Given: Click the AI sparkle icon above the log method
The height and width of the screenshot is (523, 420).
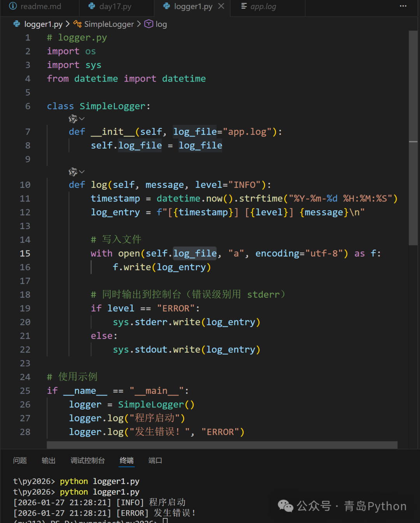Looking at the screenshot, I should 73,171.
